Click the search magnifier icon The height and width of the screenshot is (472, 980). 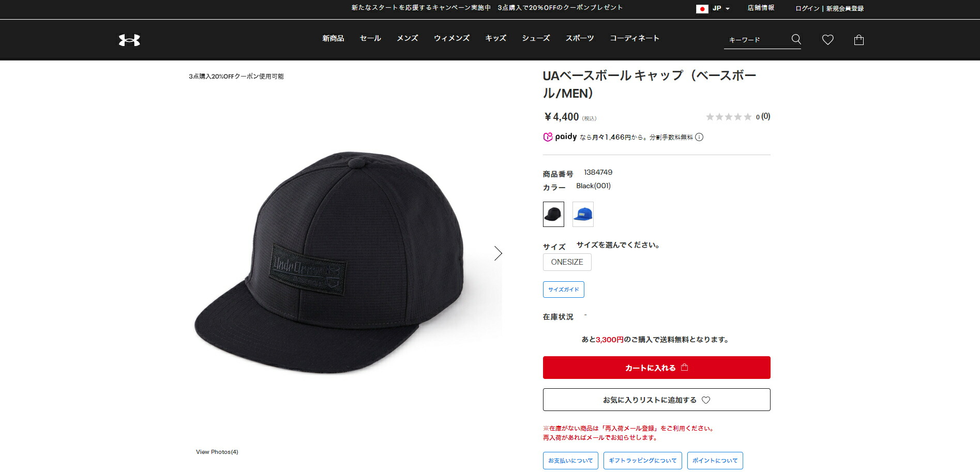click(796, 39)
